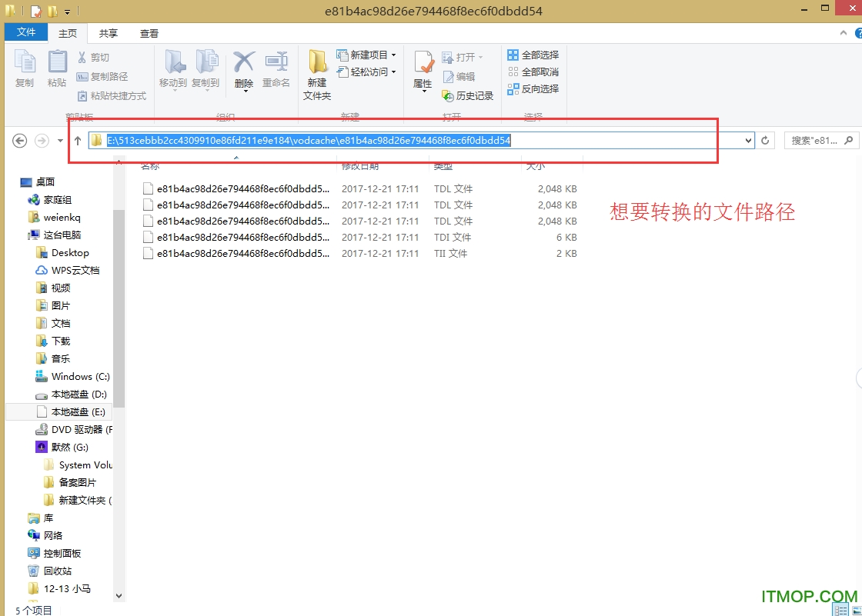Click Edit (编辑) in the ribbon

pyautogui.click(x=459, y=76)
